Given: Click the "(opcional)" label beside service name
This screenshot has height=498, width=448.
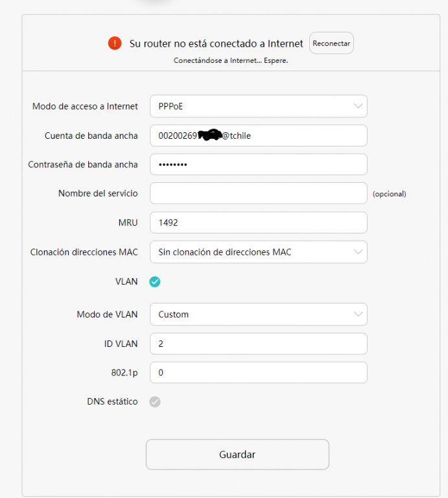Looking at the screenshot, I should (389, 194).
